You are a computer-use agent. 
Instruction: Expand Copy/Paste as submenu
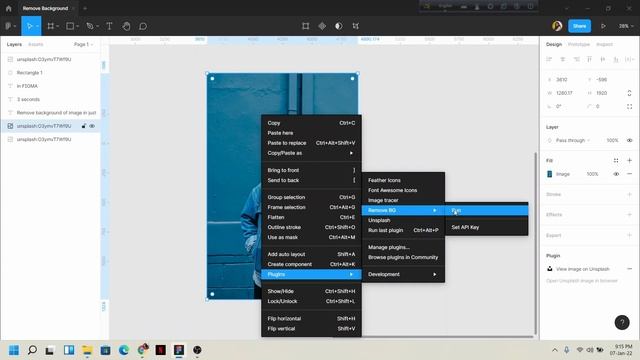[311, 153]
